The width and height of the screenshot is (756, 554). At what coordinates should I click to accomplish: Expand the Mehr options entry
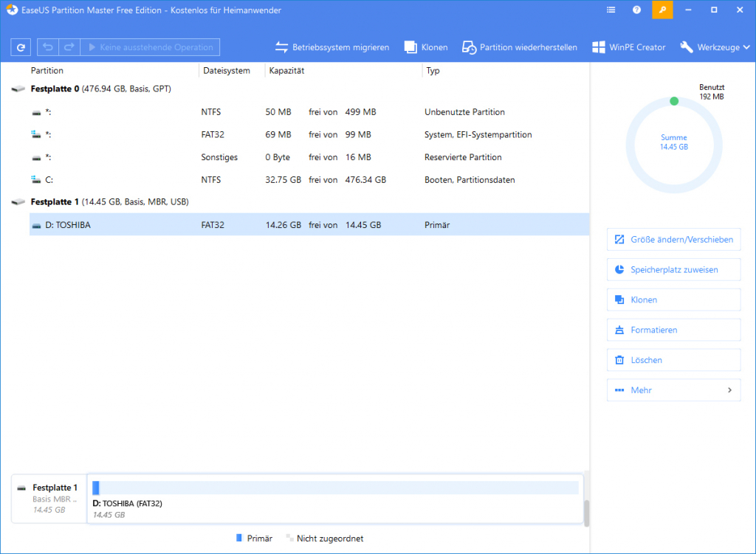click(x=673, y=389)
